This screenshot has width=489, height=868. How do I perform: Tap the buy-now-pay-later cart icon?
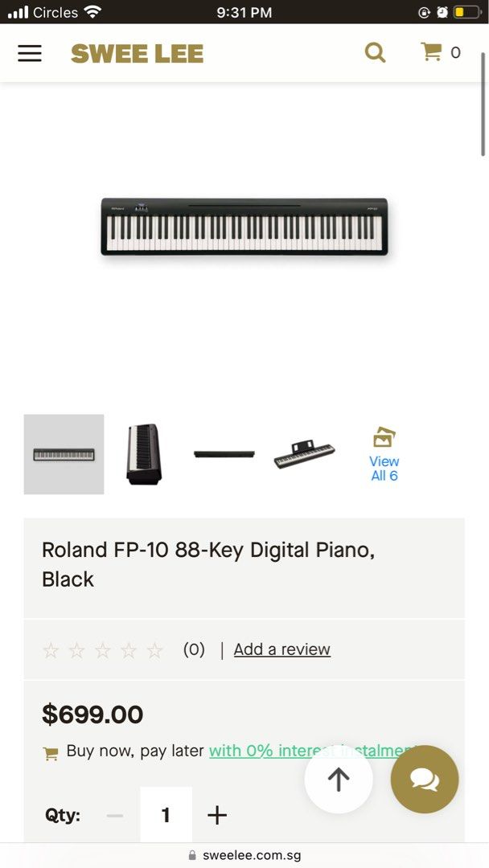51,753
